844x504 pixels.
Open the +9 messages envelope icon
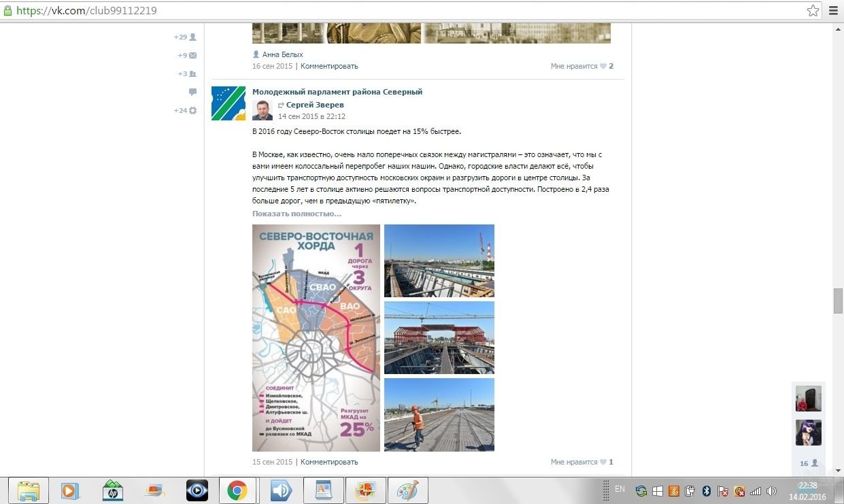click(x=192, y=56)
